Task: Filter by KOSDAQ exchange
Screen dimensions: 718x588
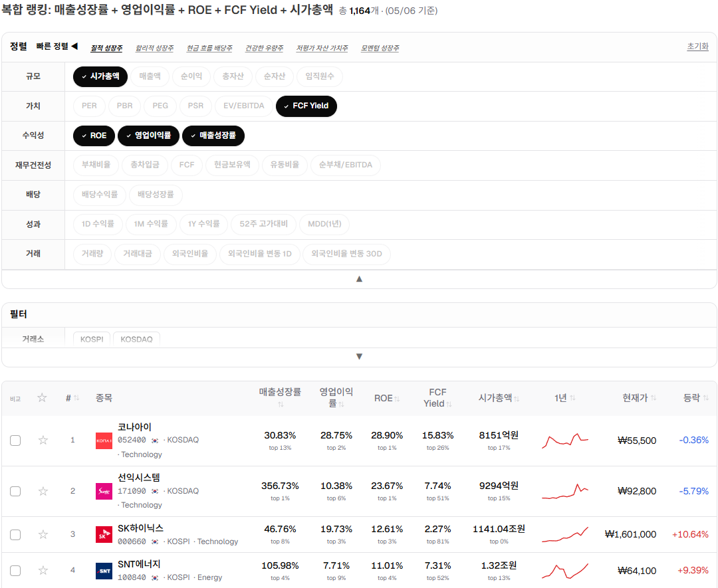Action: 136,339
